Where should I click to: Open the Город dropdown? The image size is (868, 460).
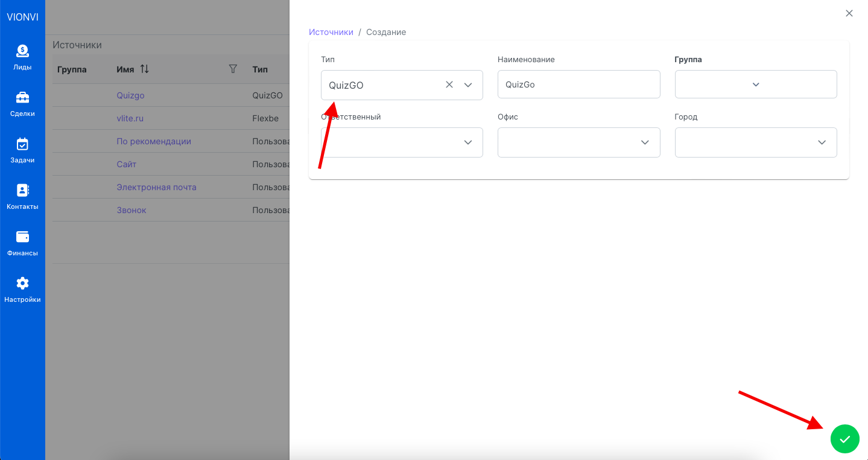pyautogui.click(x=756, y=142)
